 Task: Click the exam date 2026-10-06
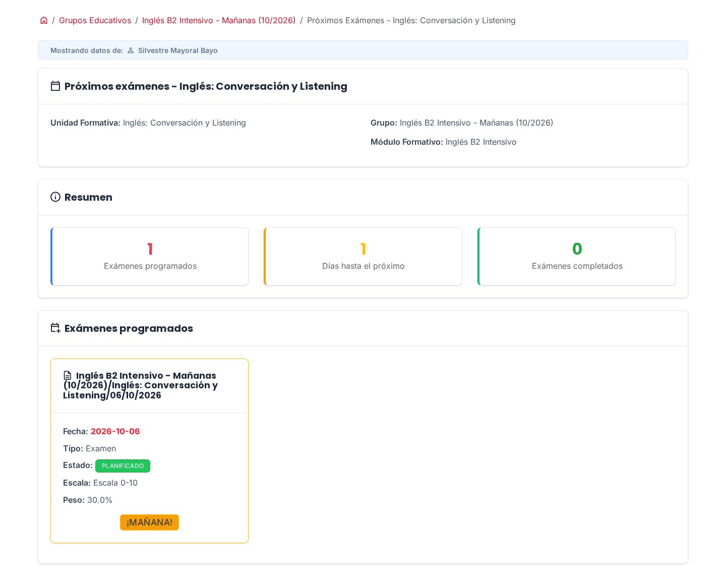pyautogui.click(x=115, y=431)
